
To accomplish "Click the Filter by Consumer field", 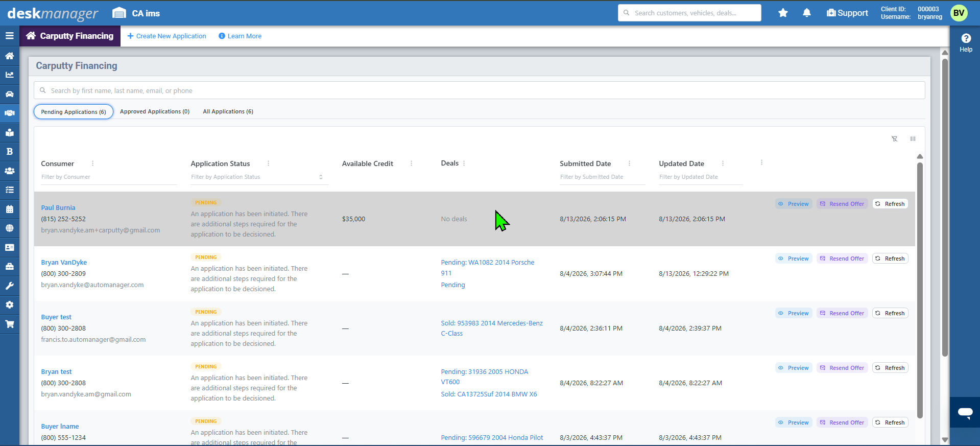I will [x=109, y=177].
